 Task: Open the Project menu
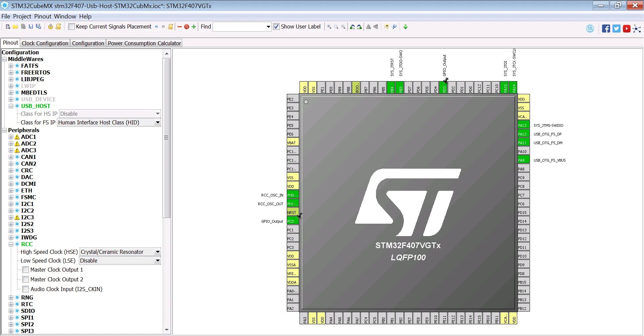coord(22,16)
